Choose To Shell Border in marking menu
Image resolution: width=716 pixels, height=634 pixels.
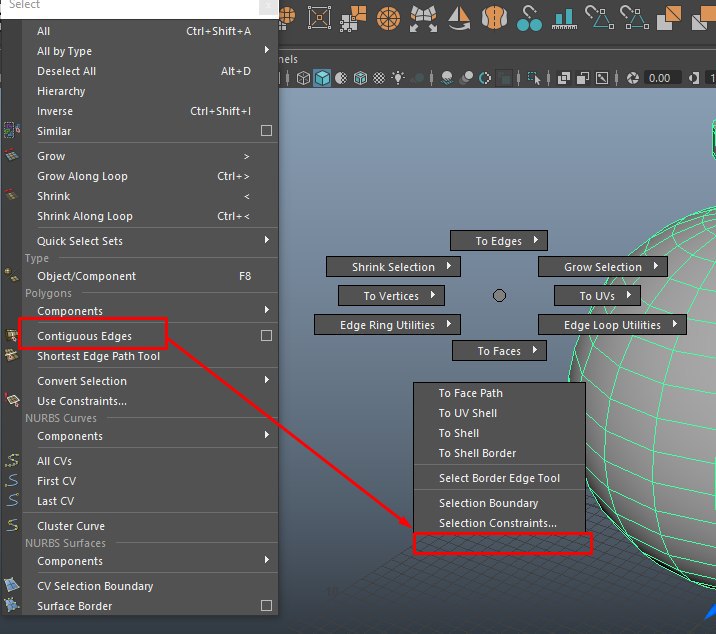click(499, 453)
